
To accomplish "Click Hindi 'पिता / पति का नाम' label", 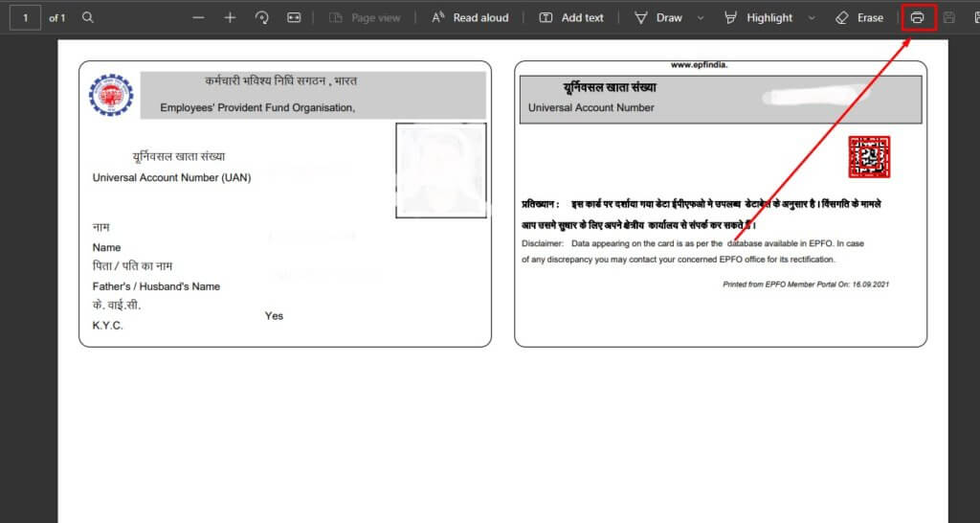I will tap(132, 266).
